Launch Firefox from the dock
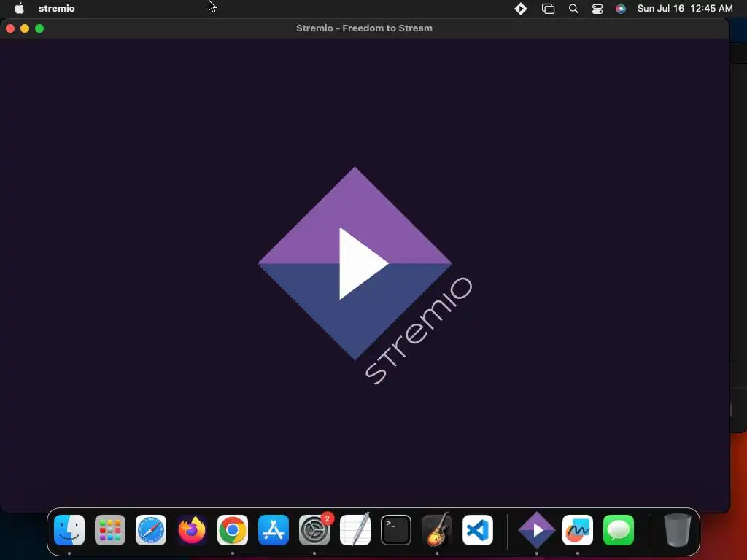The height and width of the screenshot is (560, 747). 192,530
